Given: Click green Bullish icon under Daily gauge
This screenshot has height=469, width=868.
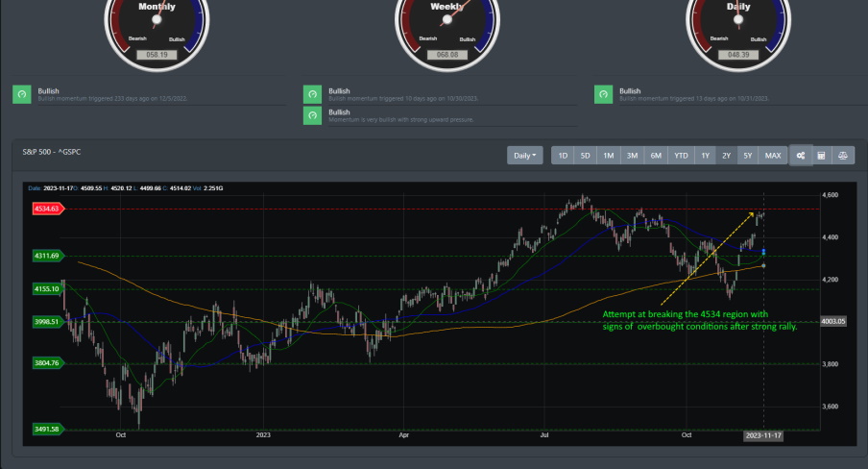Looking at the screenshot, I should 603,94.
